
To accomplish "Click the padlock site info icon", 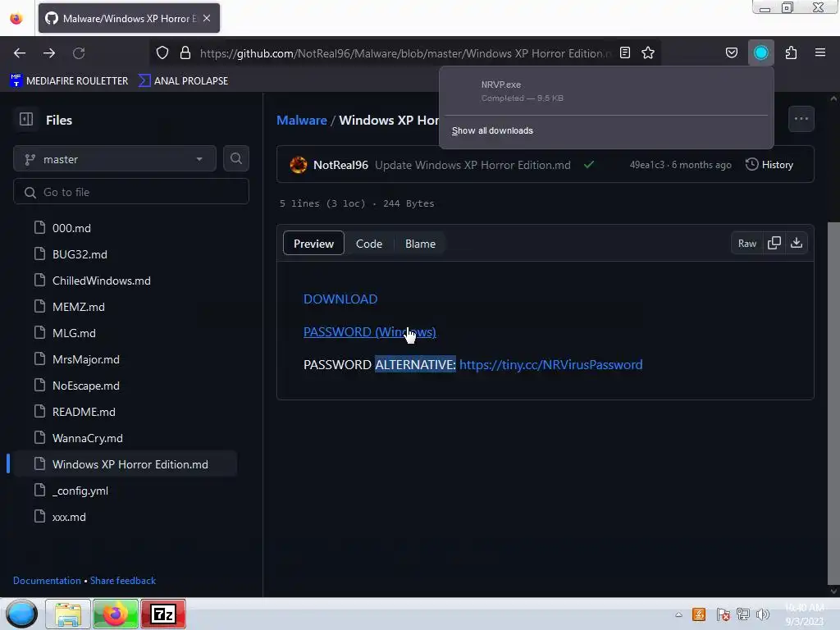I will (185, 53).
